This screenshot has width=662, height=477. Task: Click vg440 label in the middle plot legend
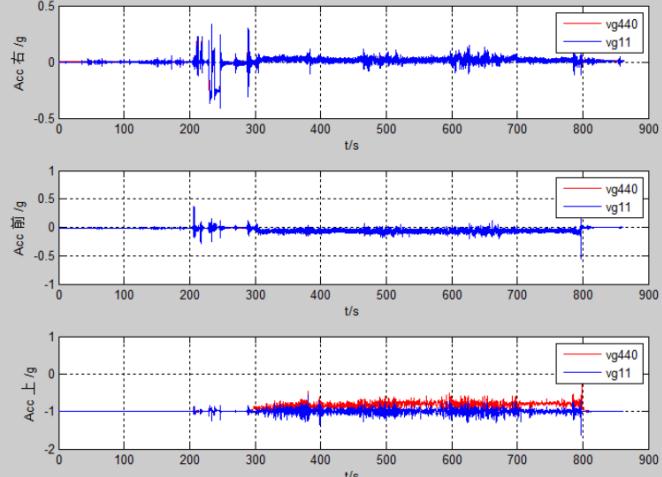point(621,189)
